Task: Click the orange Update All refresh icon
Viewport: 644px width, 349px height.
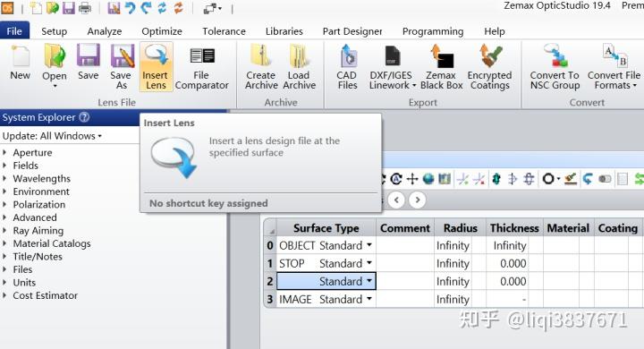Action: click(x=178, y=8)
